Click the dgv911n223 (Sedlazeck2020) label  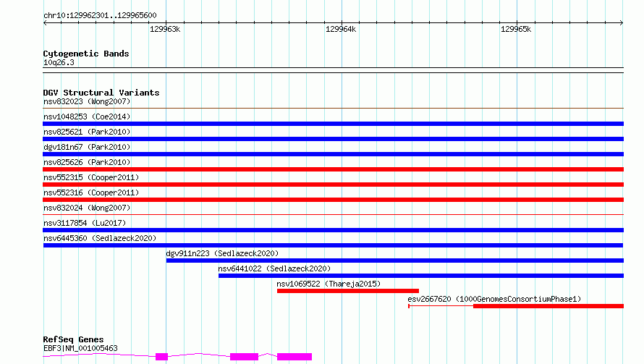222,253
